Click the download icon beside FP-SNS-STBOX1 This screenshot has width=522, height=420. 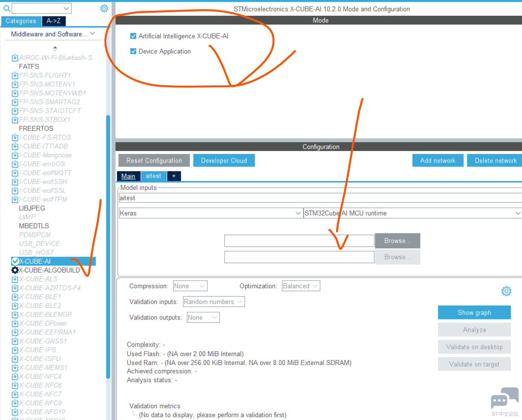tap(15, 120)
